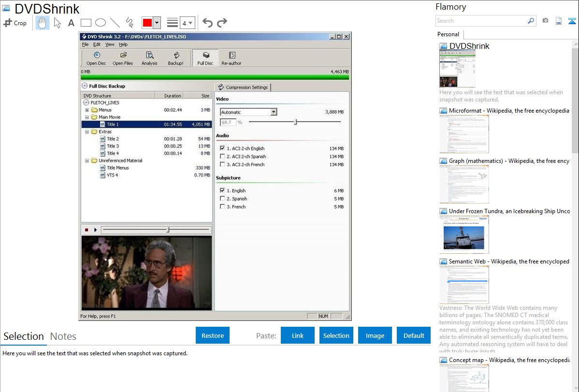Select the ellipse drawing tool
579x392 pixels.
click(101, 23)
